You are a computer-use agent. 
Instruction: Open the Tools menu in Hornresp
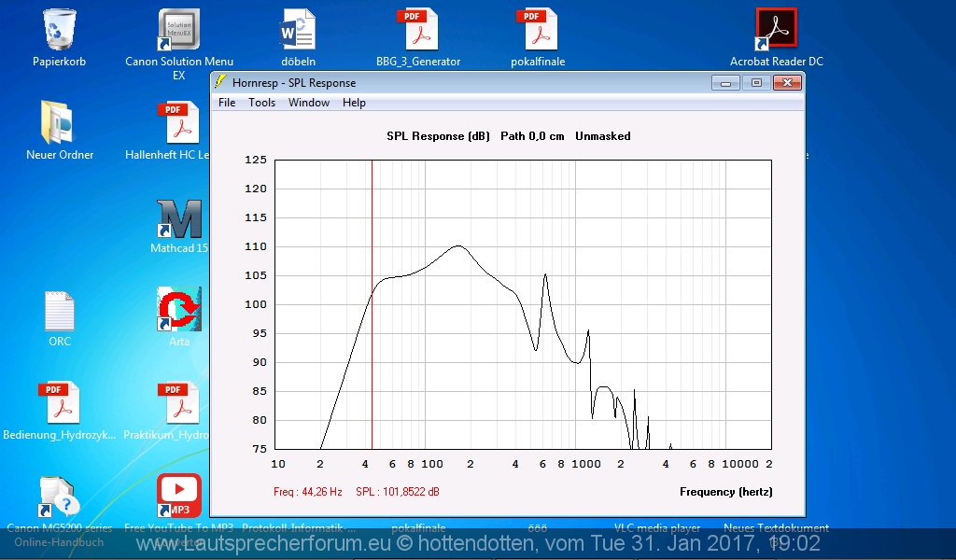[261, 103]
